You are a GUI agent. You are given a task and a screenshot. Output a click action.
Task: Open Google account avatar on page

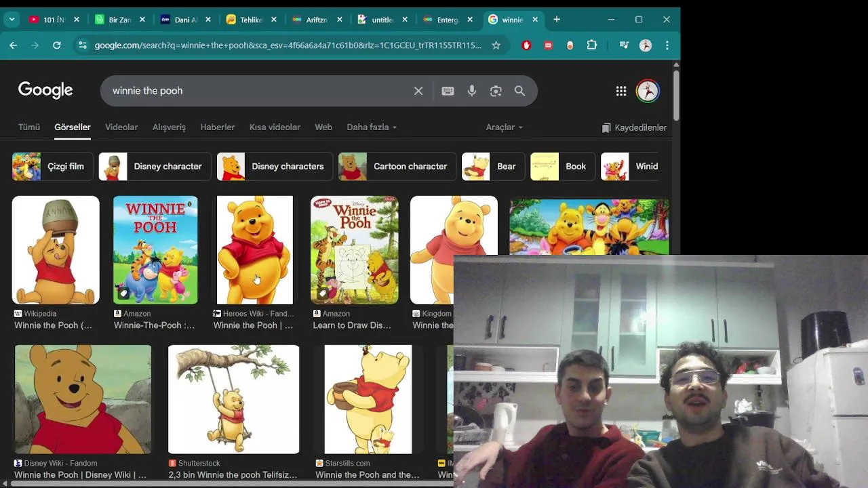(x=648, y=91)
